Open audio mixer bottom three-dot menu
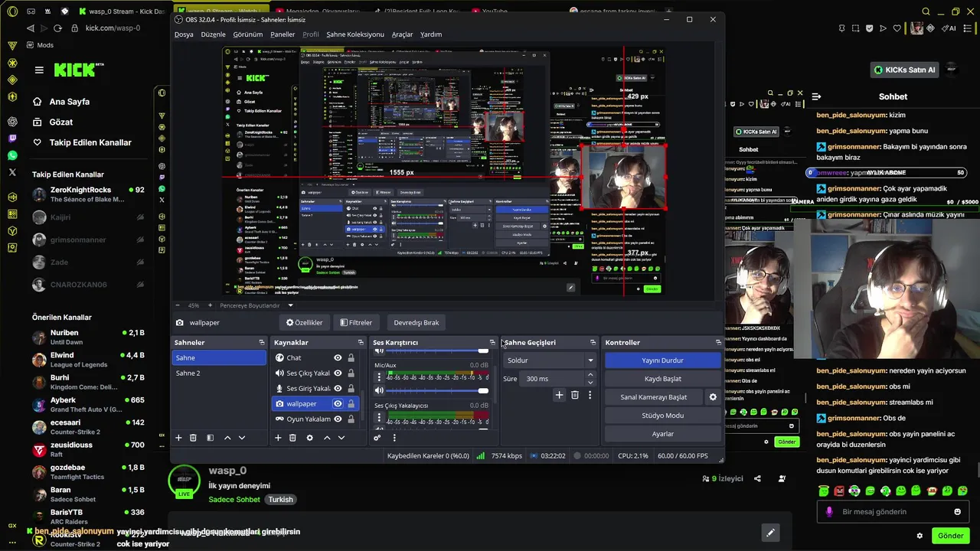The height and width of the screenshot is (551, 980). coord(394,438)
